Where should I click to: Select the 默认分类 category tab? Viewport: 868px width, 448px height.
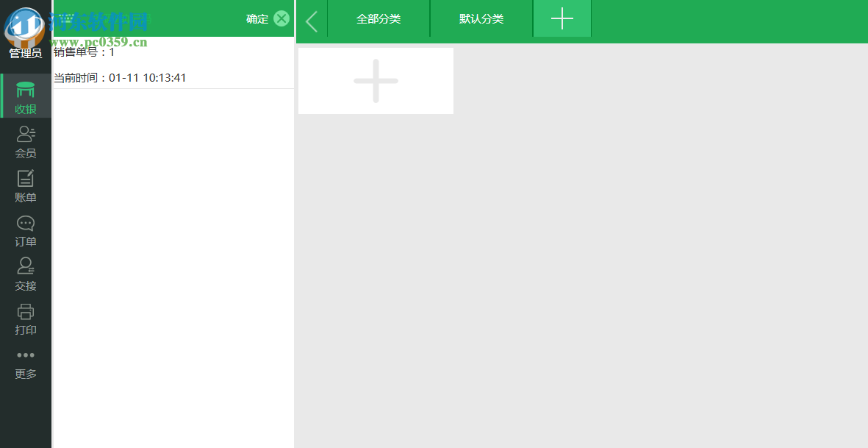(x=481, y=18)
